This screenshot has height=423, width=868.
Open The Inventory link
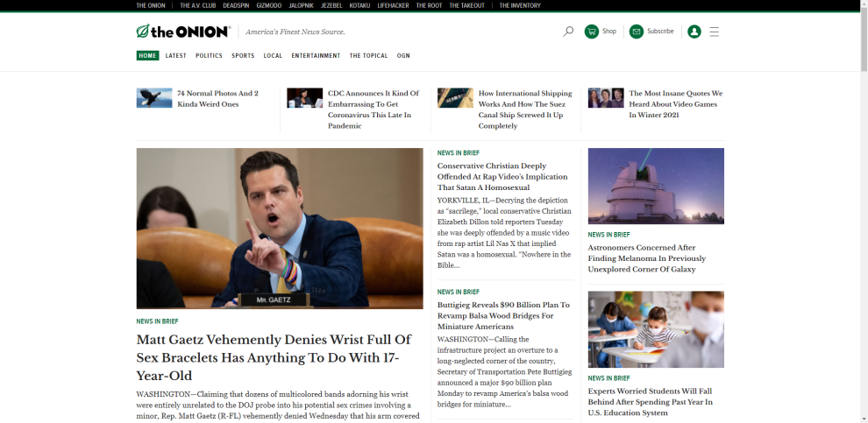(x=519, y=5)
